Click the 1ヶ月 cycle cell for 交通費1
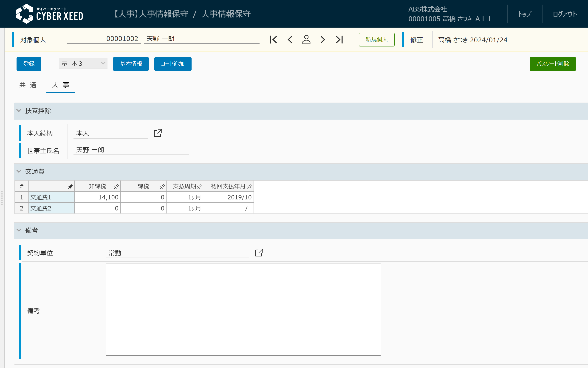 185,197
